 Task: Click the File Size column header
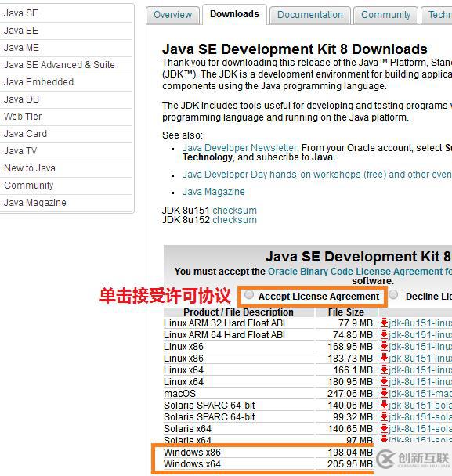click(x=346, y=312)
